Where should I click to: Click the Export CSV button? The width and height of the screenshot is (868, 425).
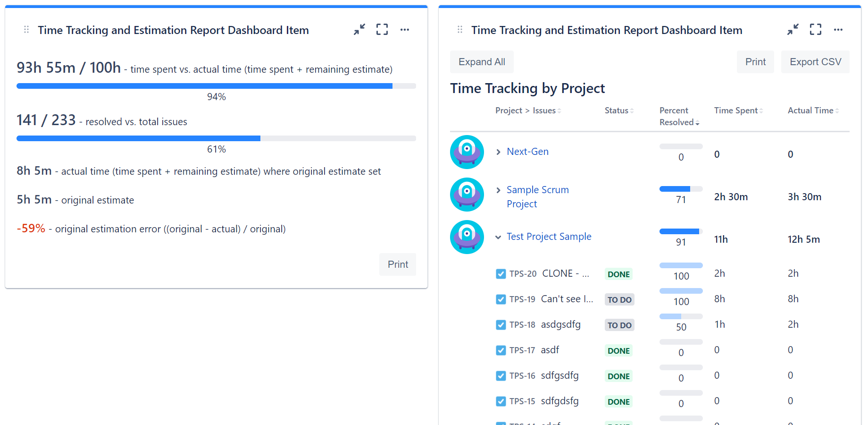coord(815,61)
